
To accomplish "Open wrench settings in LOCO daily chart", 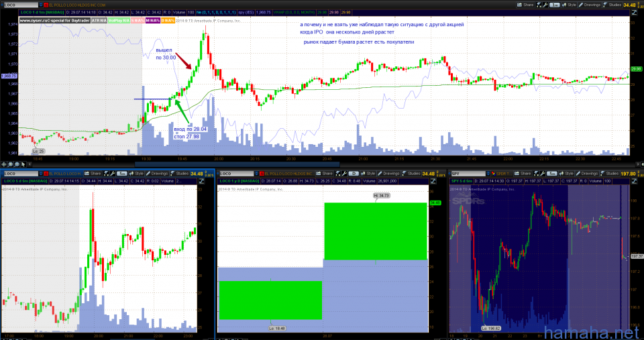I will click(344, 174).
